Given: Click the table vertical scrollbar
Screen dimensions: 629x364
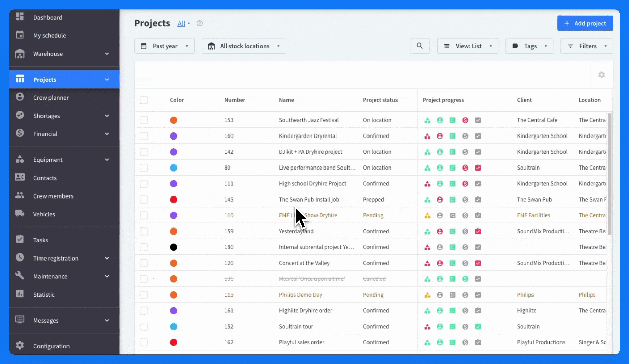Looking at the screenshot, I should click(x=609, y=174).
